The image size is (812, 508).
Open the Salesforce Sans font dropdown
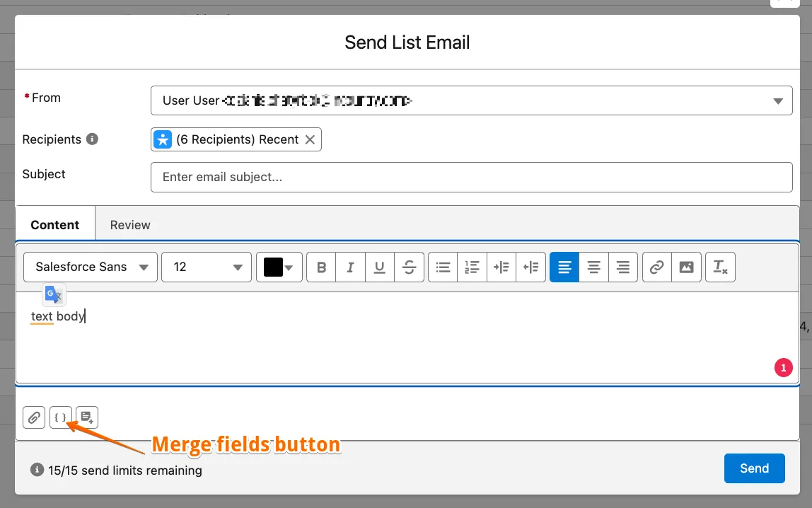(x=91, y=267)
